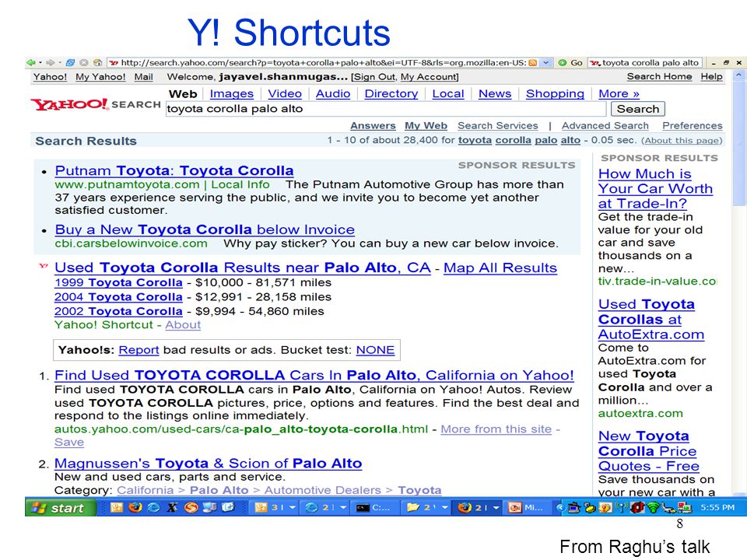Switch to the Local search tab
The height and width of the screenshot is (560, 747).
(x=448, y=94)
